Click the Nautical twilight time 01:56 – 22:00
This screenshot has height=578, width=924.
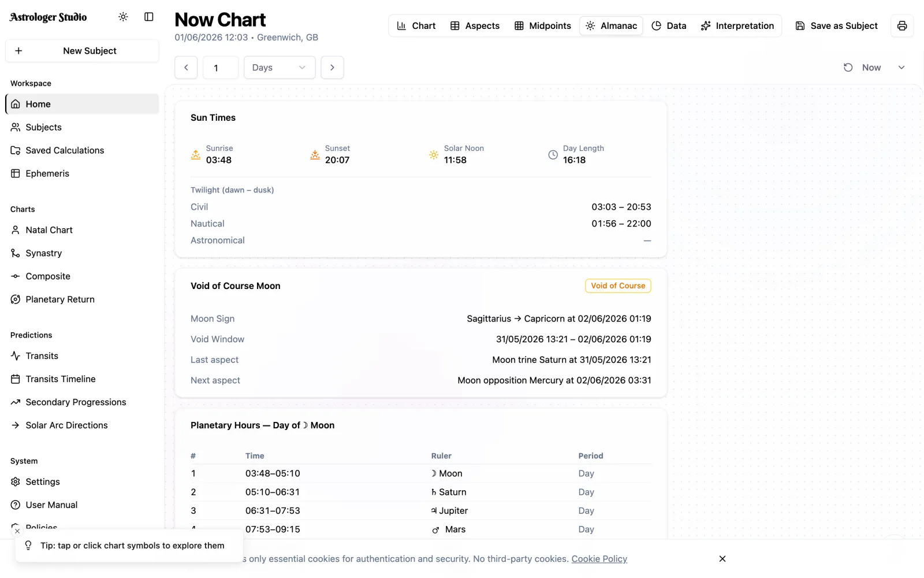[x=621, y=224]
